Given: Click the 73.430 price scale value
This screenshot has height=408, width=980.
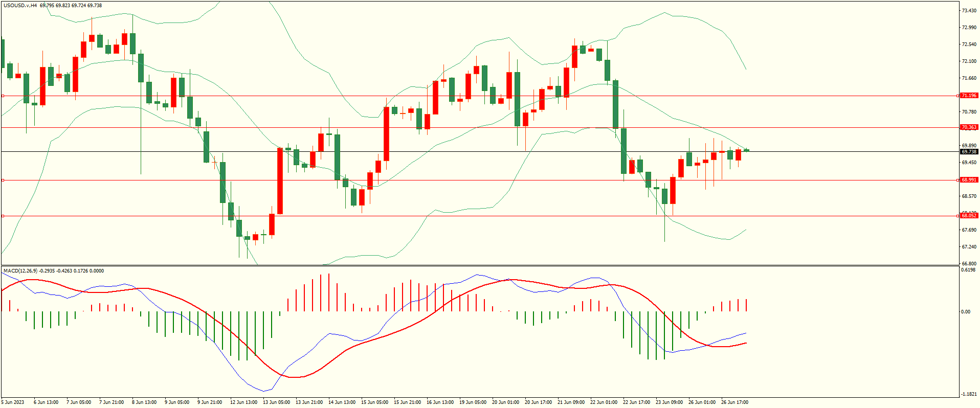Looking at the screenshot, I should point(969,11).
